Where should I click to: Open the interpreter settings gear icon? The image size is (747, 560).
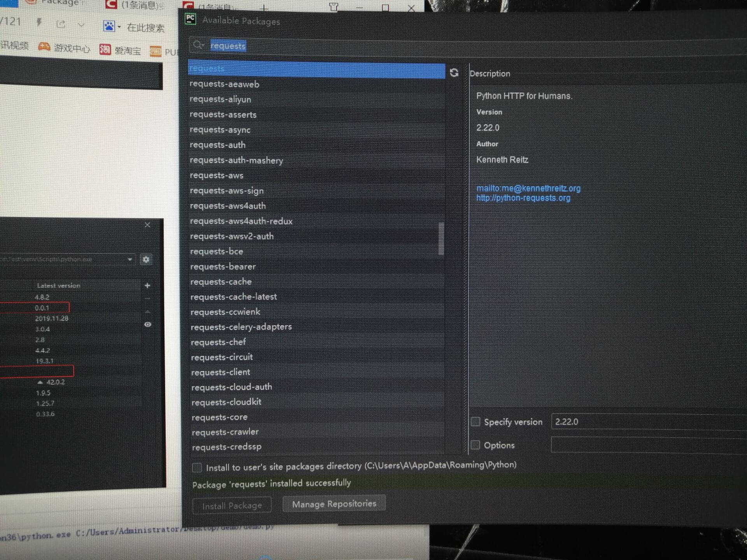[x=146, y=259]
